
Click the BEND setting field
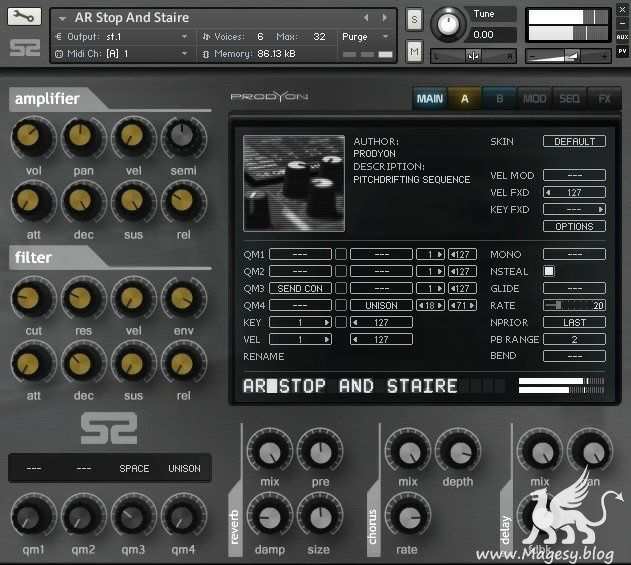pos(574,356)
